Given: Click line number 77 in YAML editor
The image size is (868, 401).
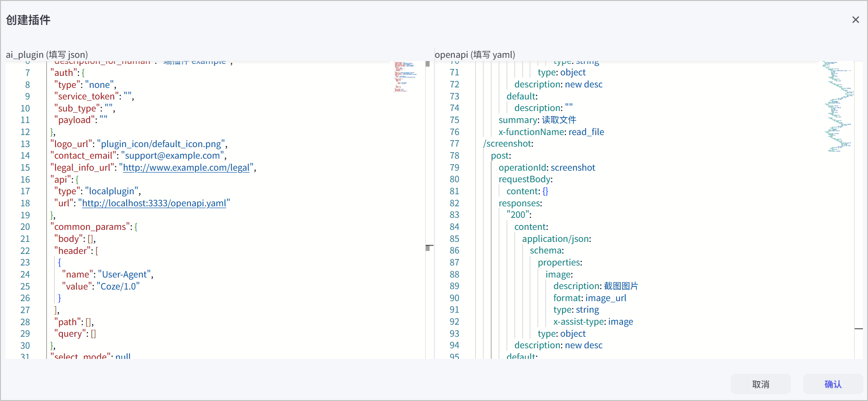Looking at the screenshot, I should coord(454,143).
